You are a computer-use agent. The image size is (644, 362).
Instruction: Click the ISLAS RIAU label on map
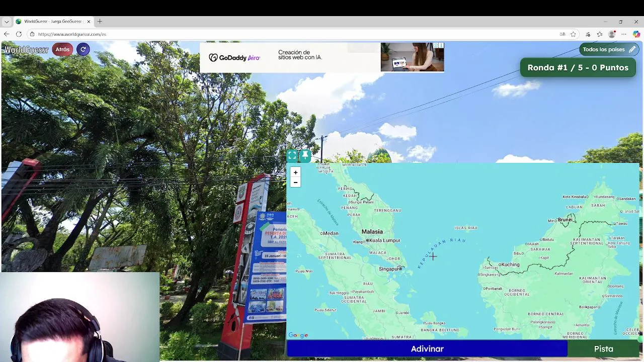click(466, 228)
